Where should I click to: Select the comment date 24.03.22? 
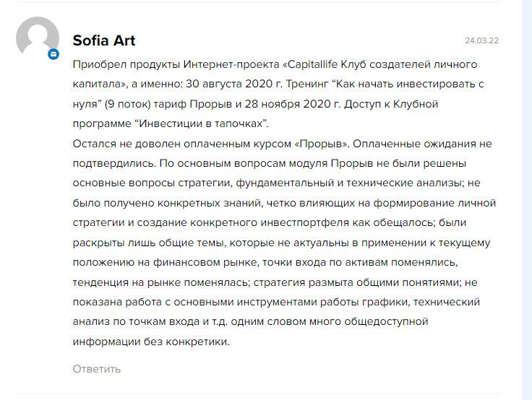[481, 40]
